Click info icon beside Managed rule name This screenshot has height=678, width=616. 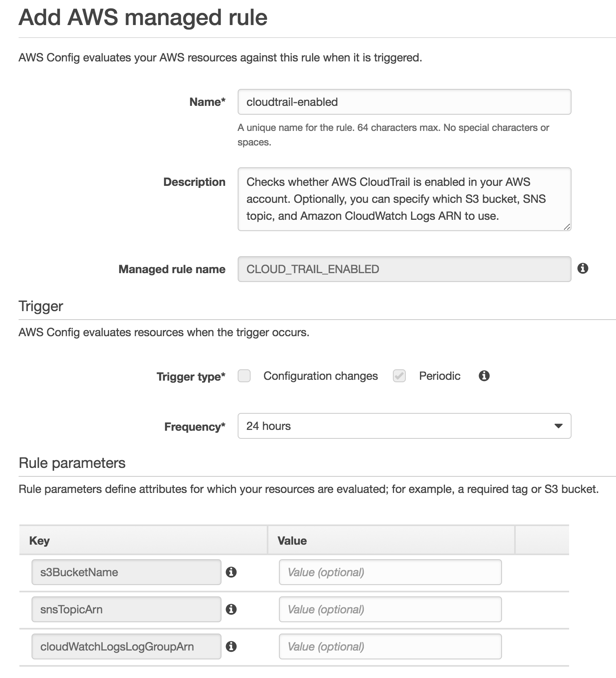coord(582,268)
